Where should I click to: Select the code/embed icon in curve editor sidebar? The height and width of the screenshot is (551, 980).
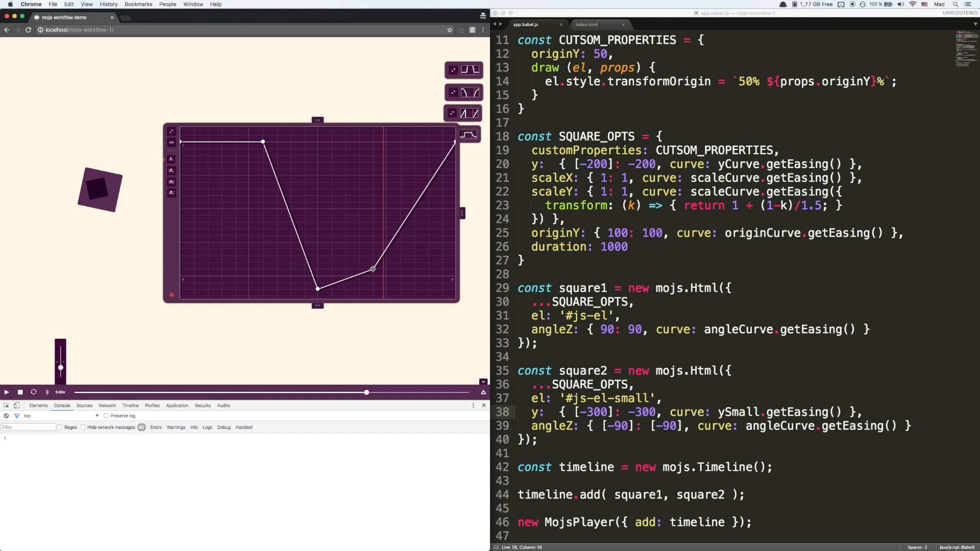point(171,142)
